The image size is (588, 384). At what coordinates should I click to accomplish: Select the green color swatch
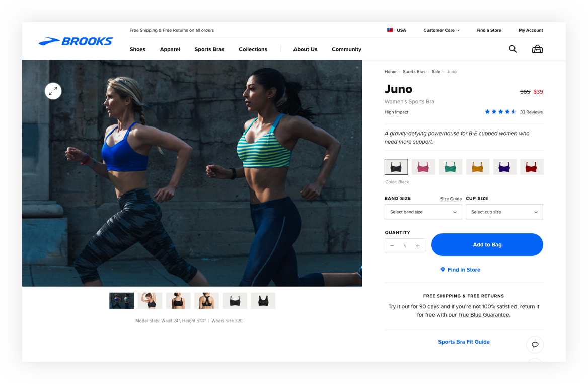451,167
